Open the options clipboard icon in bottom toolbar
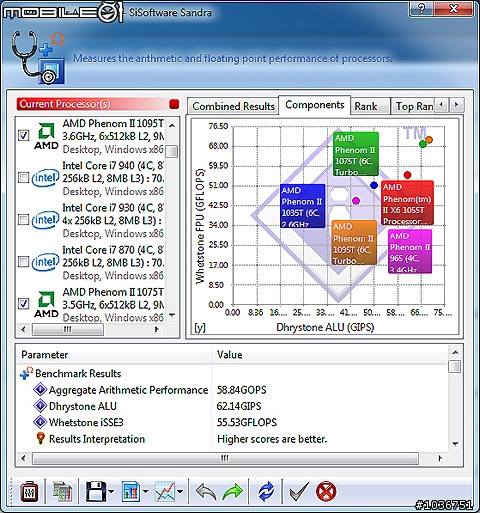The image size is (480, 513). (x=29, y=492)
